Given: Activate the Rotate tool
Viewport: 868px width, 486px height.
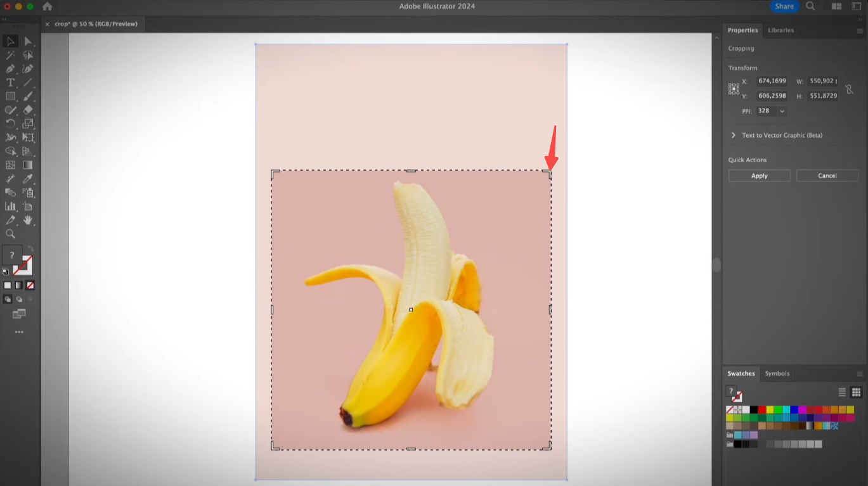Looking at the screenshot, I should (10, 124).
